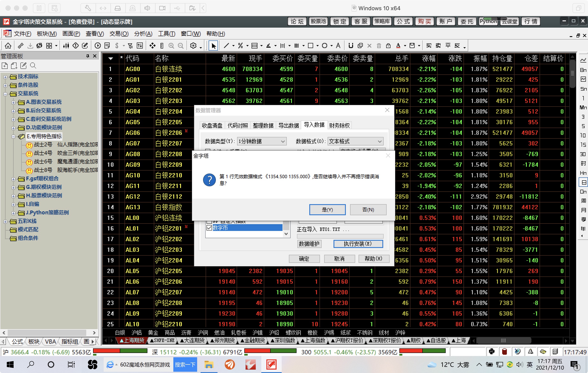Select the ellipse drawing tool
The width and height of the screenshot is (588, 373).
point(325,46)
